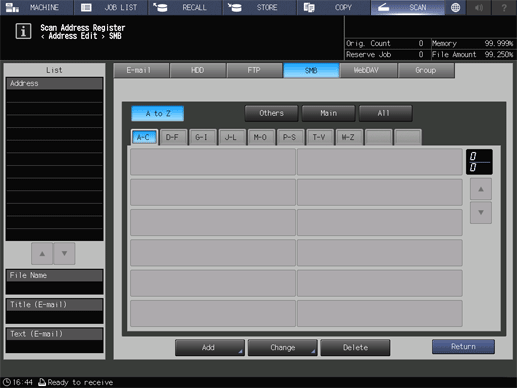Click the globe web browser icon
The height and width of the screenshot is (388, 517).
point(455,7)
